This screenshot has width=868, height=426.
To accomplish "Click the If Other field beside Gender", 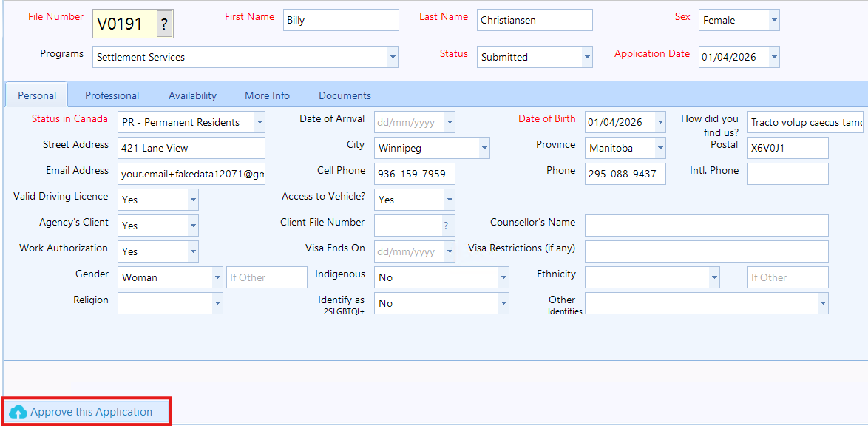I will [267, 277].
